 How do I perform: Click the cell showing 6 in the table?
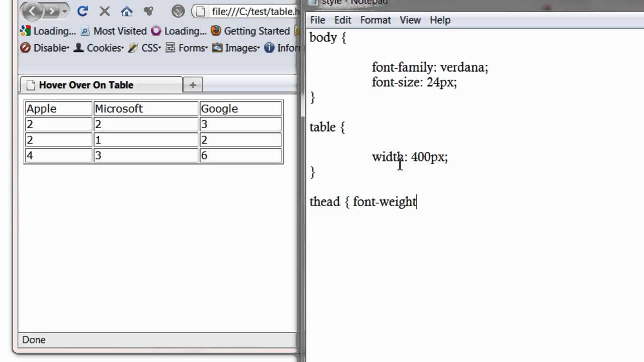[240, 155]
